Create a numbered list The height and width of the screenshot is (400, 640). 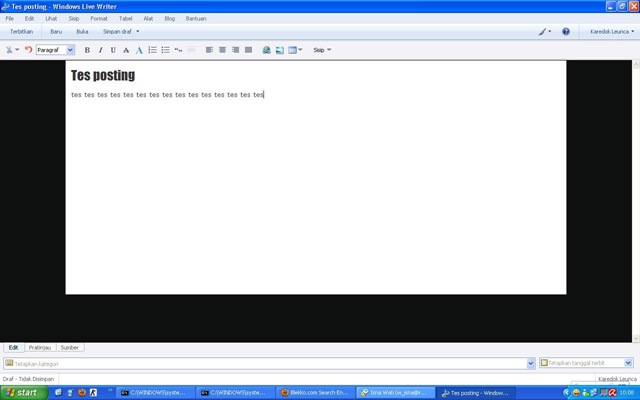click(x=152, y=50)
